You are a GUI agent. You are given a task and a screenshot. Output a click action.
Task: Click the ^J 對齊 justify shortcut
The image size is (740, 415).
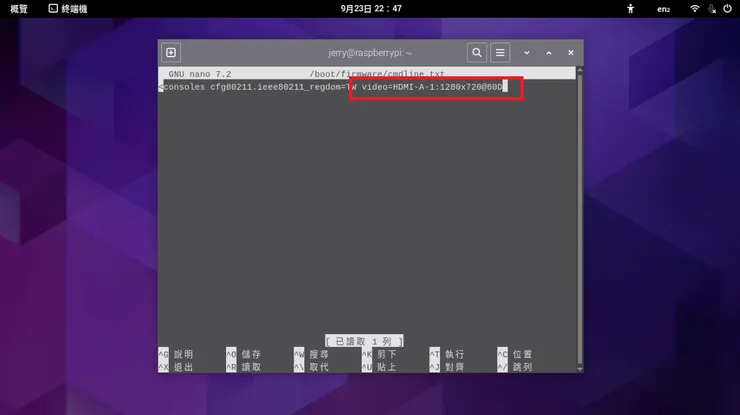(x=447, y=367)
